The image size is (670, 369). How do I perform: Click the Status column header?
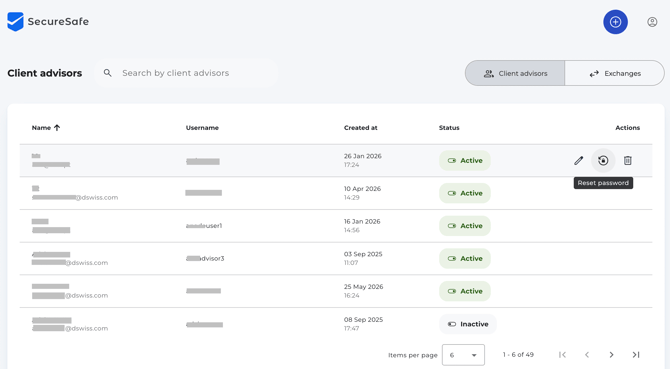point(449,128)
